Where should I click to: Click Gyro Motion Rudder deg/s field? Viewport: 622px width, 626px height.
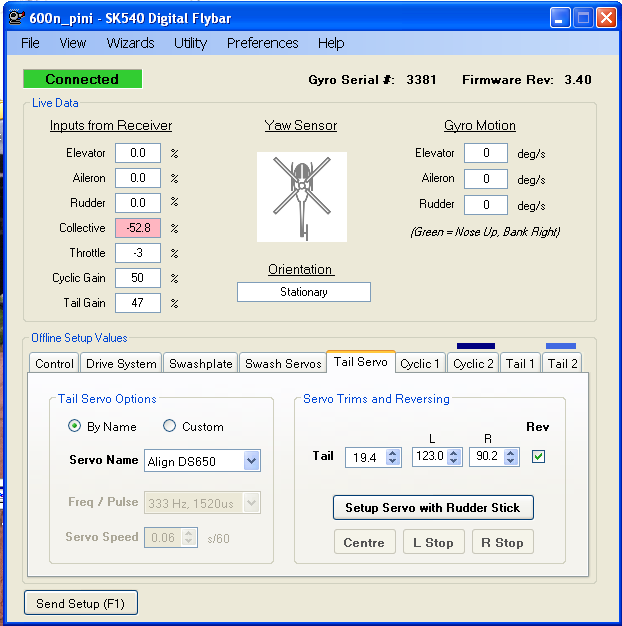(x=486, y=205)
